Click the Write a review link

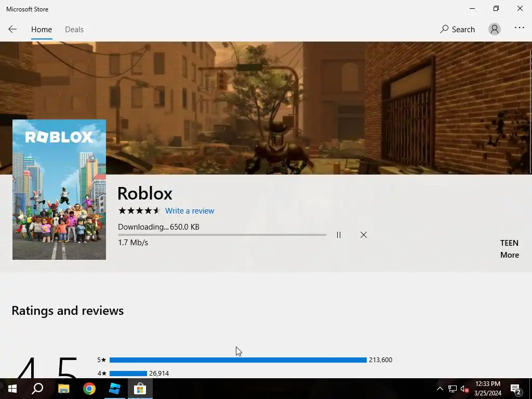click(x=189, y=211)
